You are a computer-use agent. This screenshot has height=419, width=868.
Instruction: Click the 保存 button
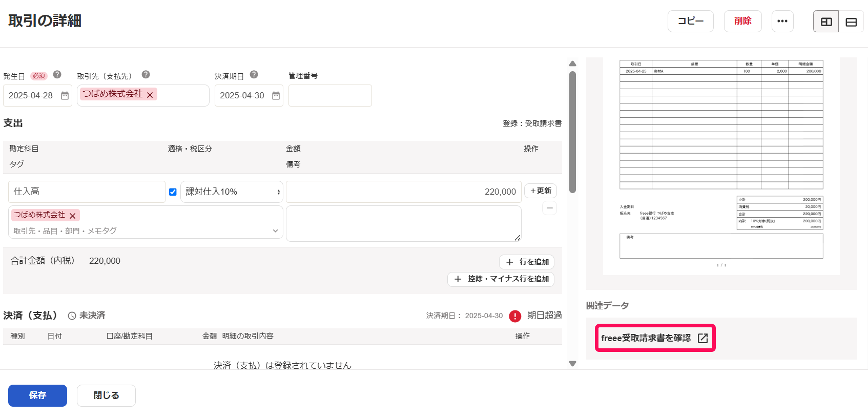[37, 395]
